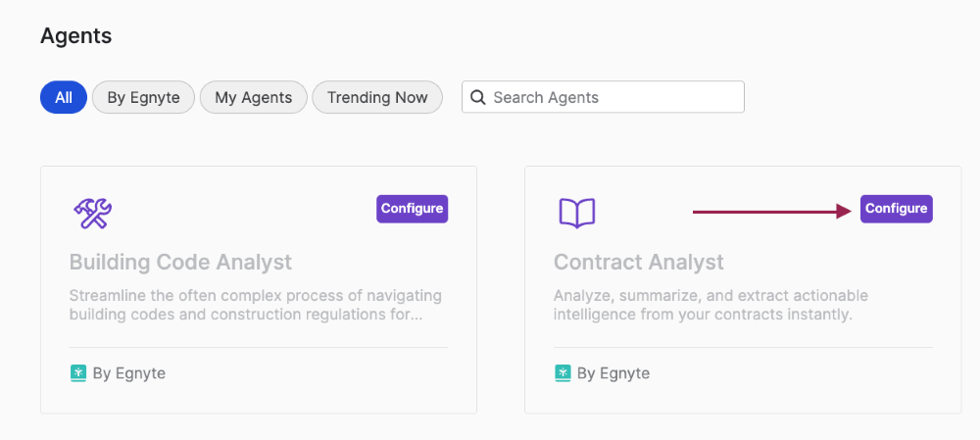
Task: Click By Egnyte label under Building Code Analyst
Action: click(x=129, y=373)
